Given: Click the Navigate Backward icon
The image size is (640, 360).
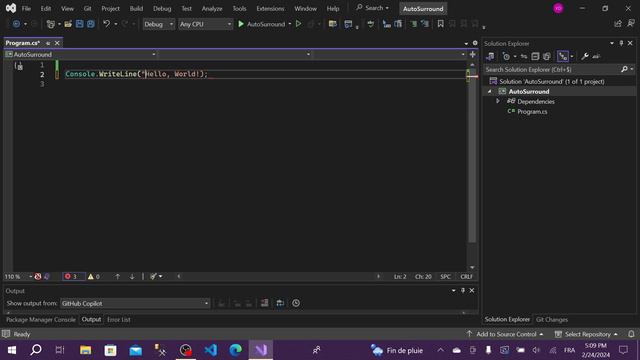Looking at the screenshot, I should click(x=16, y=24).
